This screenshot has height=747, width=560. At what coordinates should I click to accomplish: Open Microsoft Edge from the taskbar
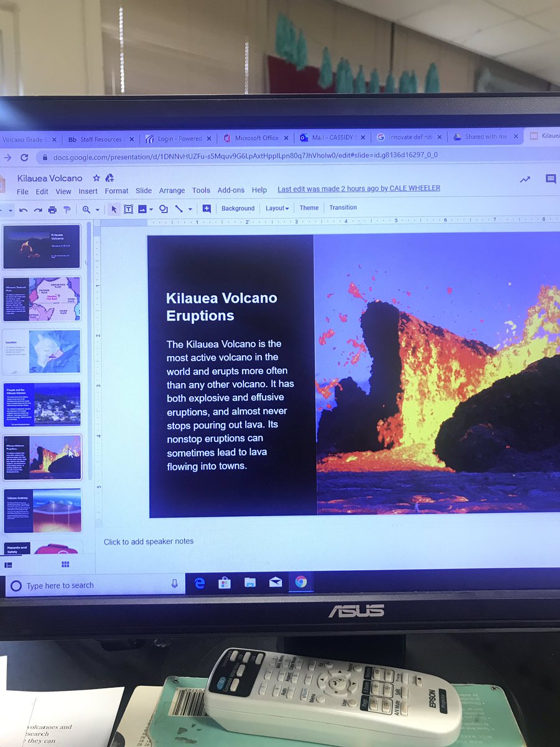click(x=200, y=583)
